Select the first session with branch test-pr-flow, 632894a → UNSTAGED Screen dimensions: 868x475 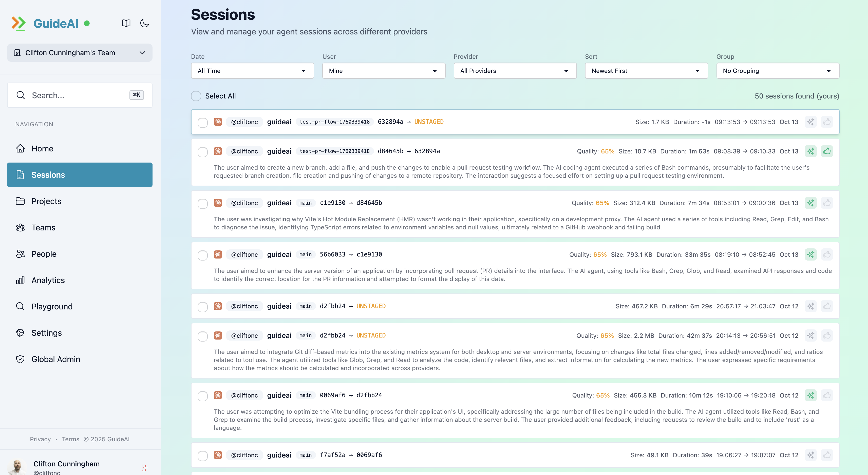(x=202, y=123)
